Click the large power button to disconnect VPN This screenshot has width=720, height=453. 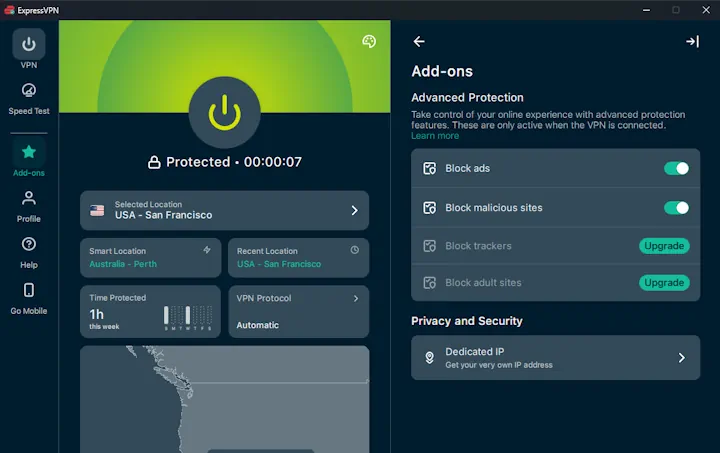(x=225, y=112)
